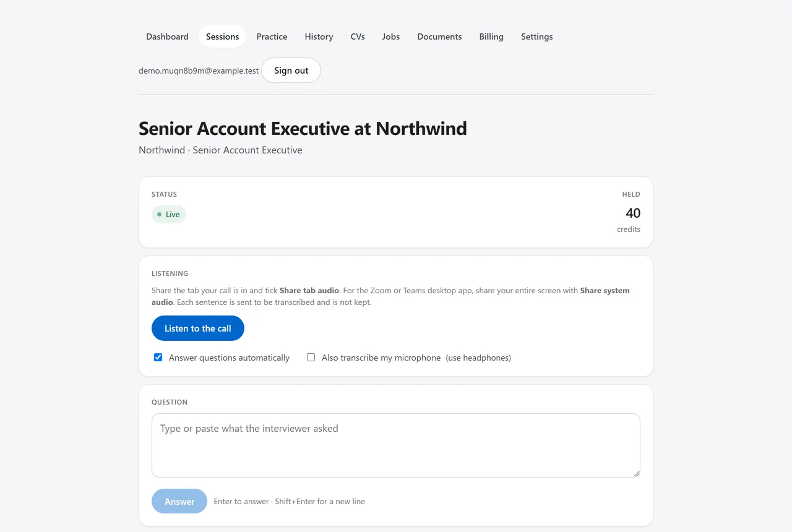Viewport: 792px width, 532px height.
Task: Switch to the CVs tab
Action: (x=358, y=36)
